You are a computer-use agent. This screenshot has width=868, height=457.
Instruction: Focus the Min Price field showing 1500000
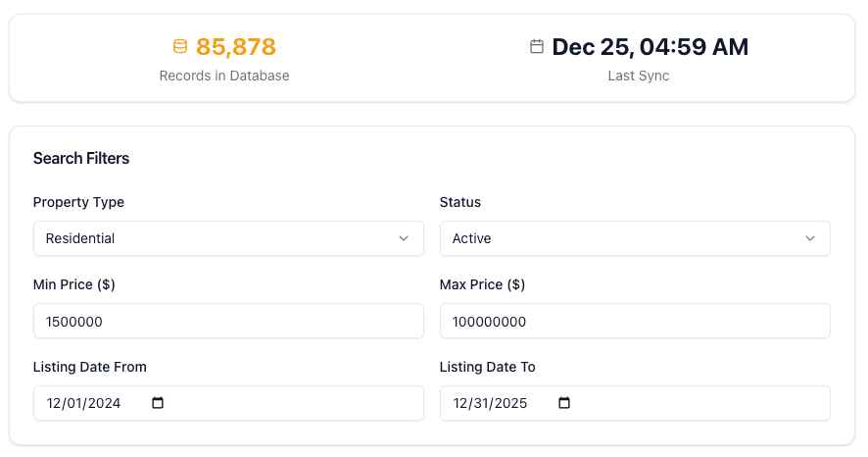pyautogui.click(x=228, y=322)
